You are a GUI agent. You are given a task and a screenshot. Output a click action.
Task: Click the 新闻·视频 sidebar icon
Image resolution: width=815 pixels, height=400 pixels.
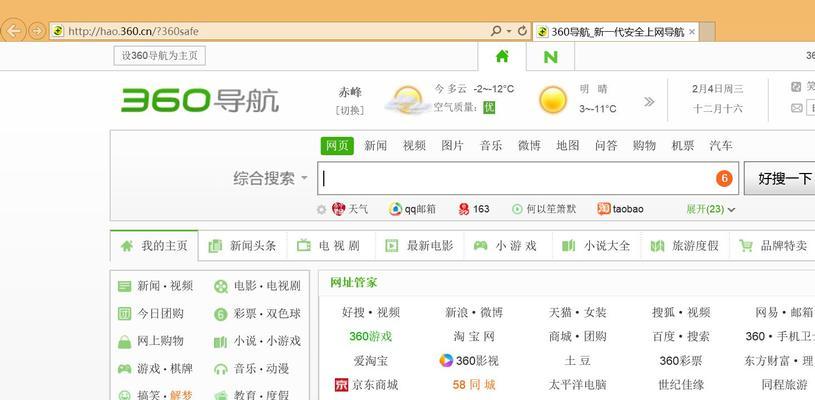[124, 286]
